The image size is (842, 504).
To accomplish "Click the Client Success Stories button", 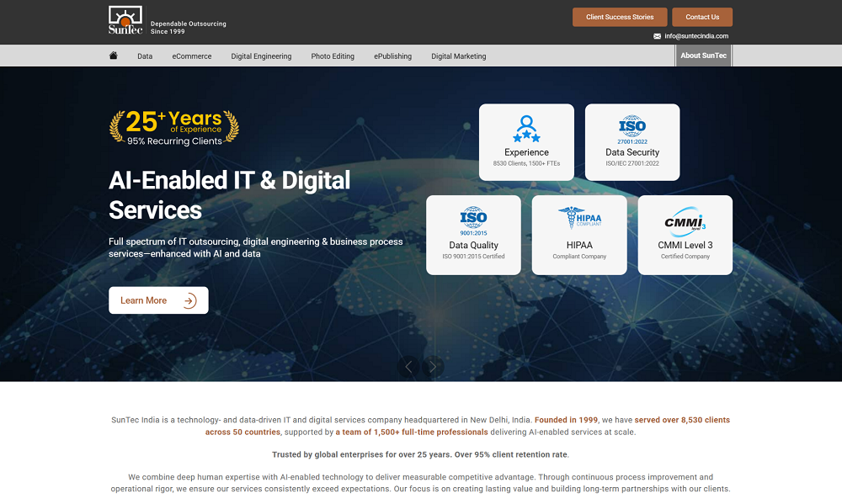I will coord(620,17).
